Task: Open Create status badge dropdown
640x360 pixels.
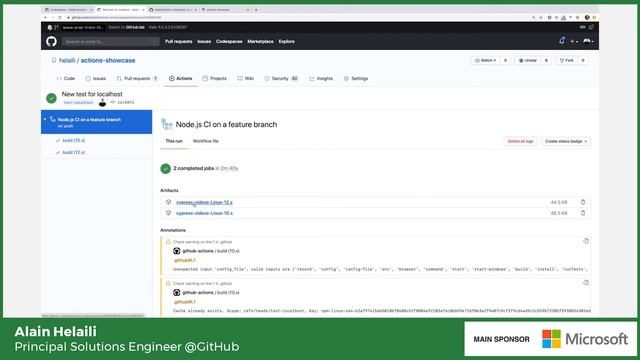Action: [x=566, y=141]
